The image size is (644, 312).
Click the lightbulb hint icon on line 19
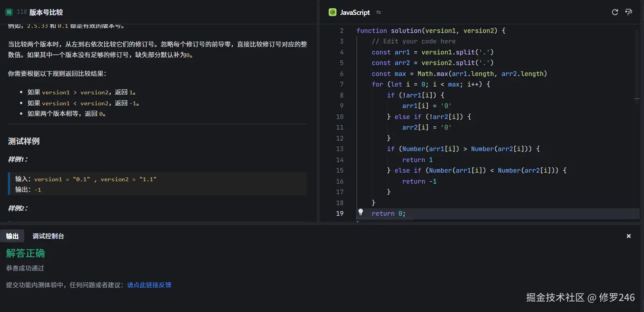coord(361,212)
